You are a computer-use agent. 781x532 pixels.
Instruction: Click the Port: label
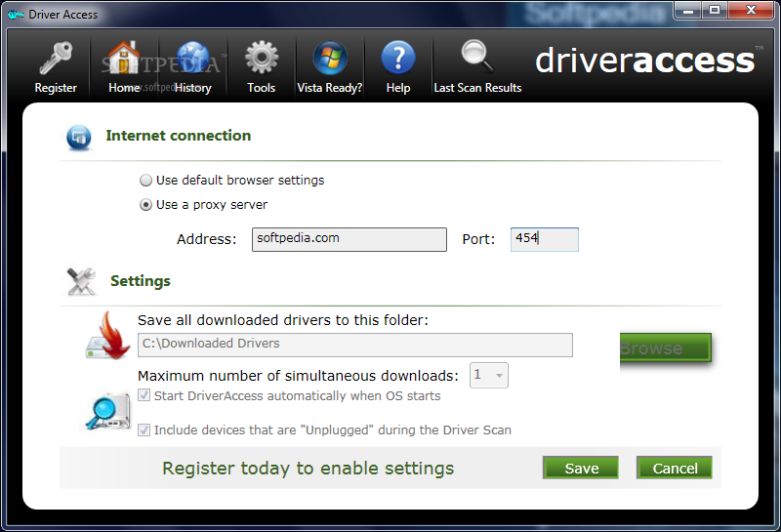pyautogui.click(x=478, y=239)
